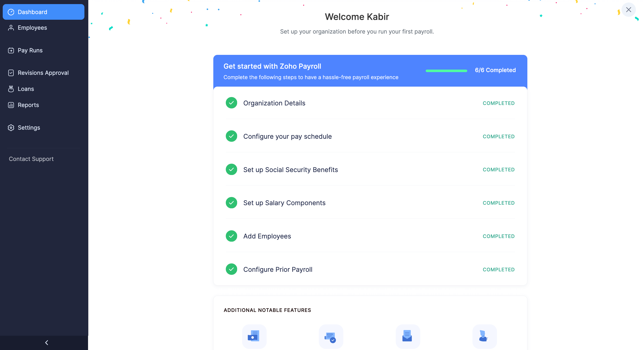Collapse the sidebar with the bottom chevron
644x350 pixels.
tap(47, 343)
